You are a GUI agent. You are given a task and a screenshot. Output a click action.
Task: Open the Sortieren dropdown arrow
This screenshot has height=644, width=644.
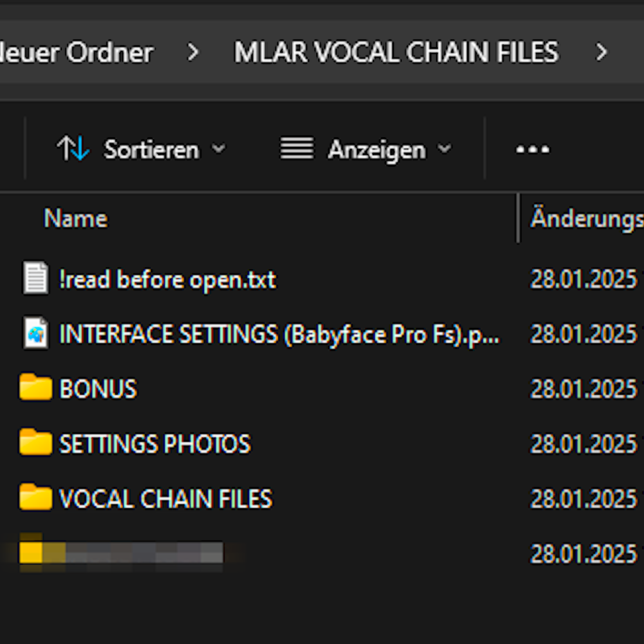pyautogui.click(x=219, y=149)
